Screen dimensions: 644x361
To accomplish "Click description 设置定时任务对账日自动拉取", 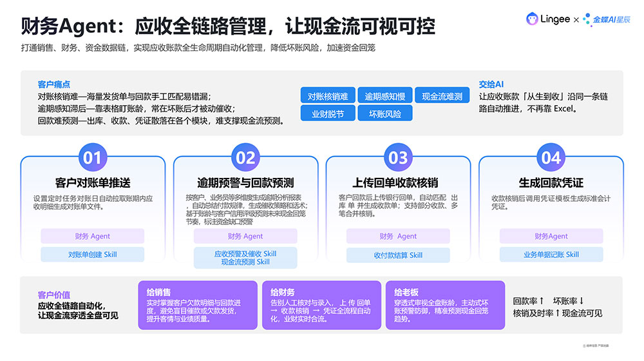I will [93, 202].
